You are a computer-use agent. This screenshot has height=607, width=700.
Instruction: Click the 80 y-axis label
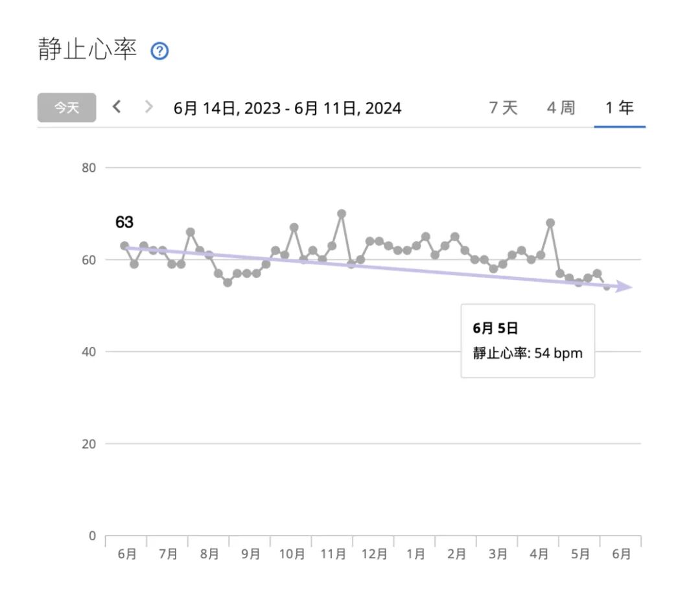pyautogui.click(x=89, y=168)
